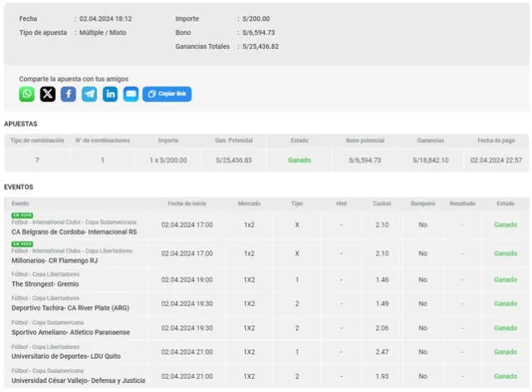Click Gan. Potencial value S/25,436.83
The height and width of the screenshot is (392, 532).
pos(234,160)
